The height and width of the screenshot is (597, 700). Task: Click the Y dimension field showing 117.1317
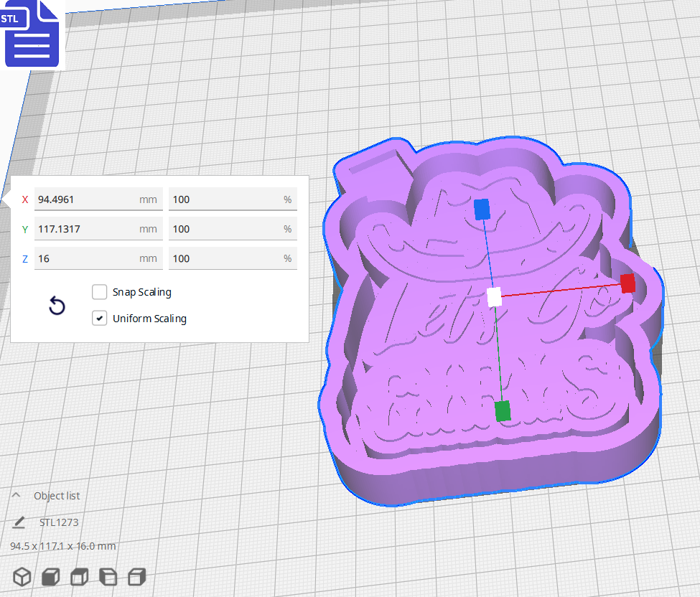point(98,229)
